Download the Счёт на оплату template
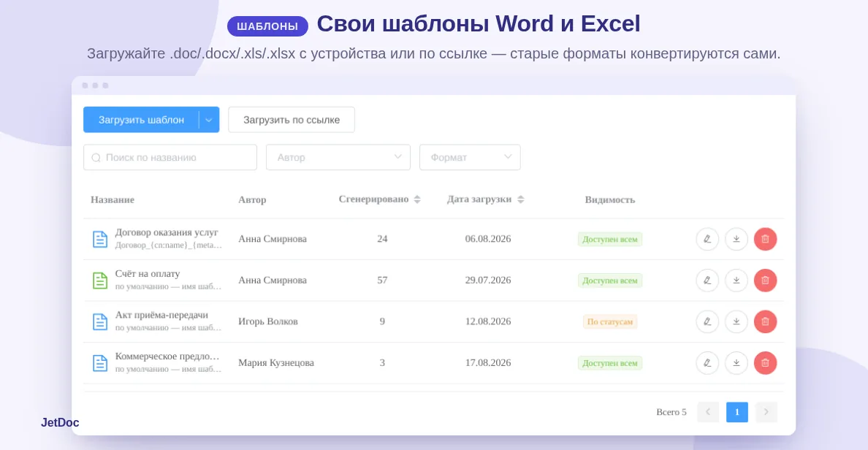Screen dimensions: 868x450 736,281
